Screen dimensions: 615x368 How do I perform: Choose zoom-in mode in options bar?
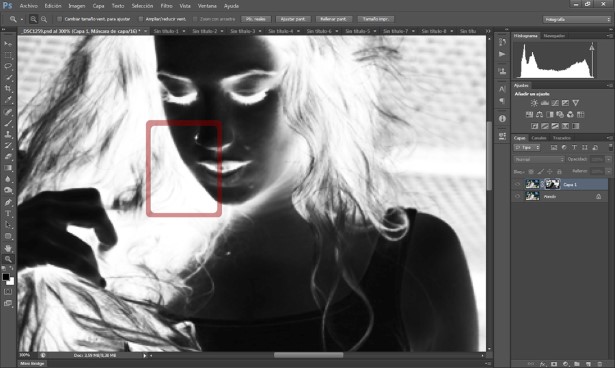click(x=34, y=19)
